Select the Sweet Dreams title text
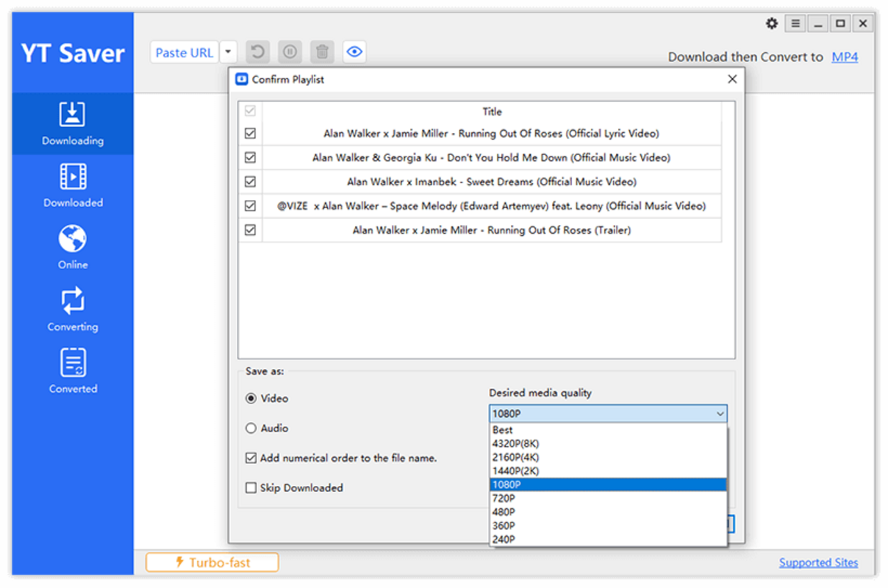Viewport: 888px width, 588px height. coord(492,182)
